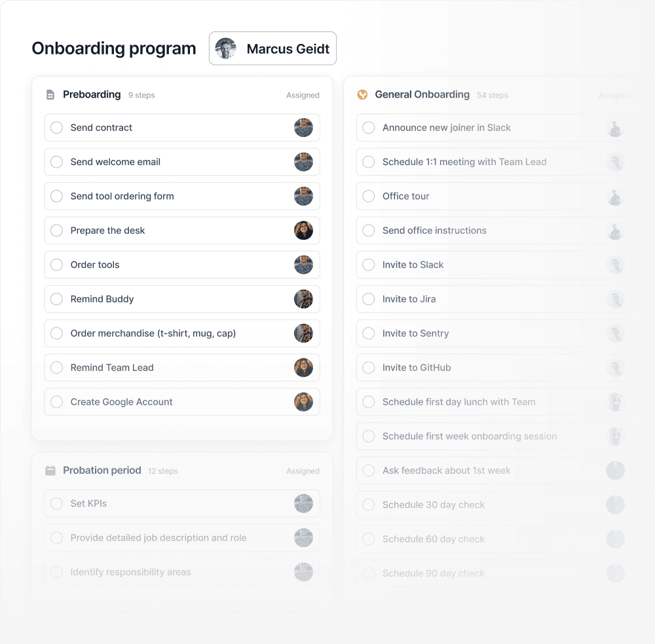Check off the Send contract step
Screen dimensions: 655x644
[x=56, y=128]
